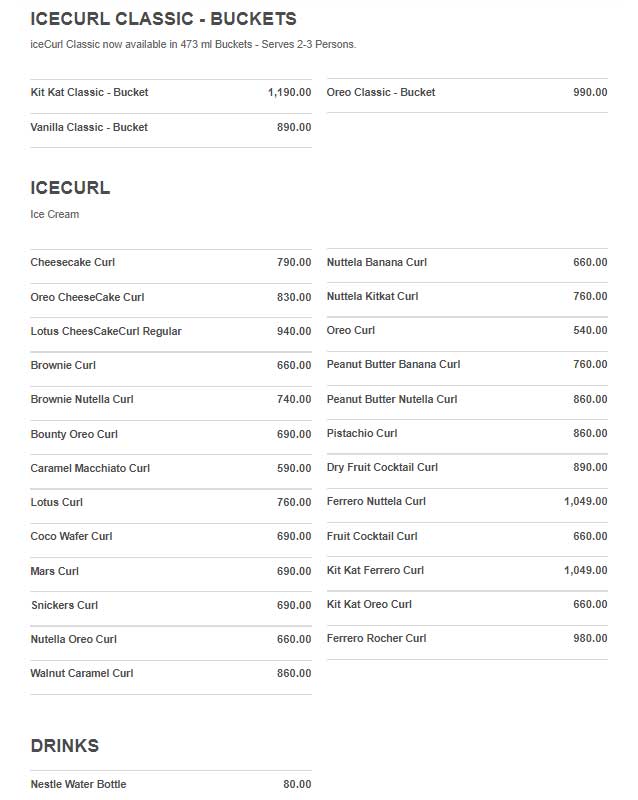
Task: Select Nestle Water Bottle drink
Action: coord(171,784)
